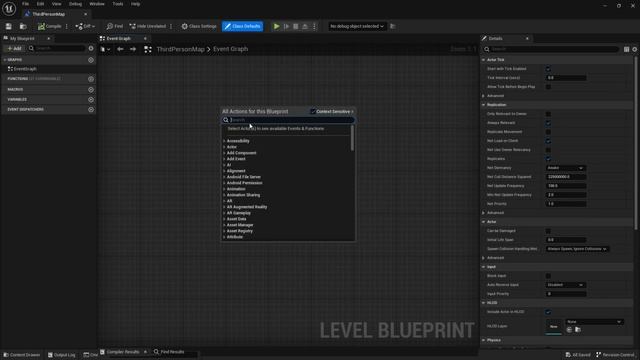Image resolution: width=640 pixels, height=360 pixels.
Task: Click the Save icon in the toolbar
Action: coord(9,26)
